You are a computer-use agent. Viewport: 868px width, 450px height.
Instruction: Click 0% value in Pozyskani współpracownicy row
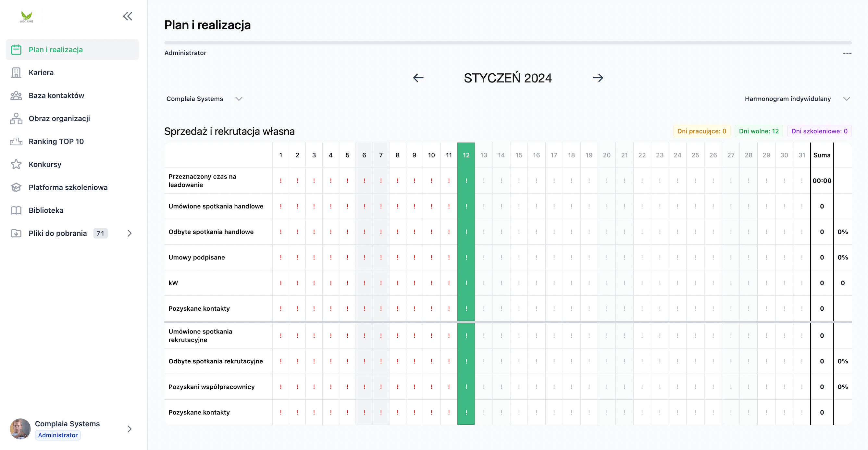click(x=843, y=387)
